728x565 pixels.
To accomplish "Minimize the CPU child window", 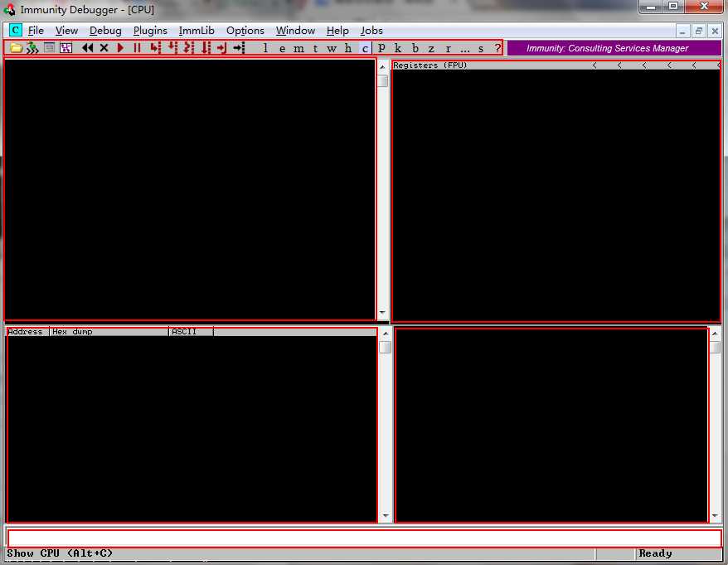I will coord(682,32).
